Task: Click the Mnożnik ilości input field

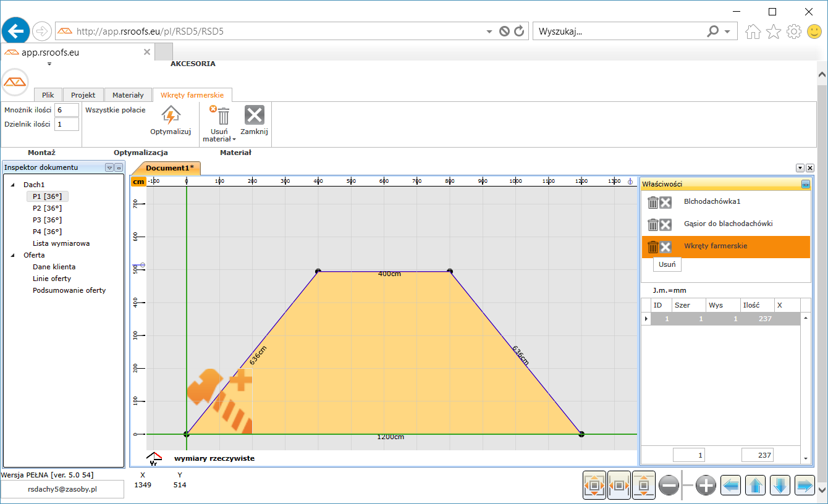Action: pos(66,110)
